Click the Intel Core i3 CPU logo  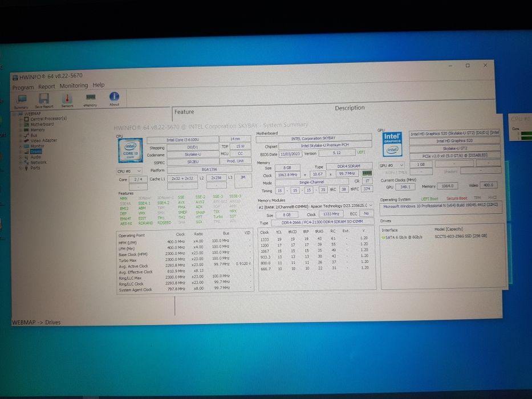(130, 150)
